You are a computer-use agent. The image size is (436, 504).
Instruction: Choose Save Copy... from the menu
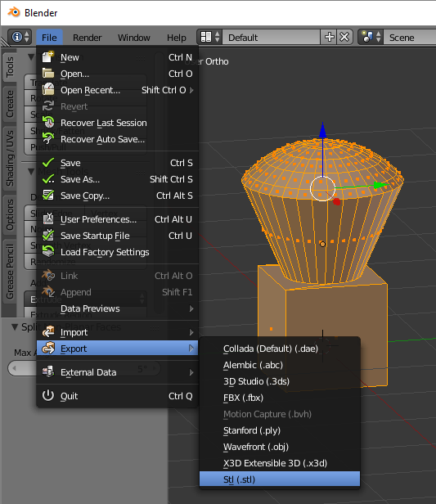tap(118, 196)
